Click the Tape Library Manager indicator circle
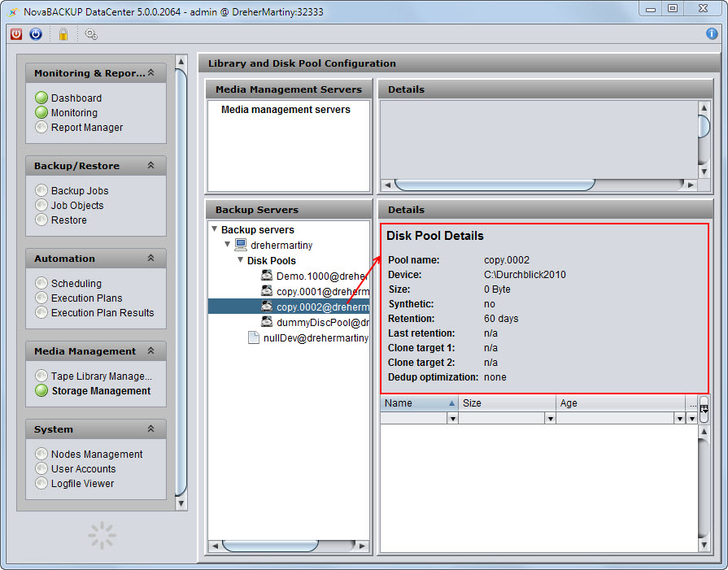Screen dimensions: 728x570 (41, 376)
